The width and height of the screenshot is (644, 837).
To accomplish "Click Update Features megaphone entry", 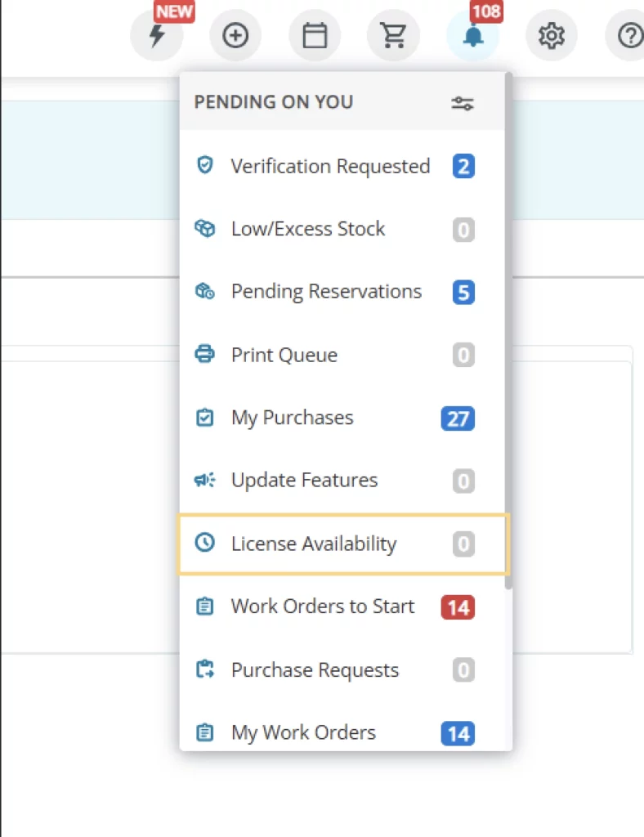I will pyautogui.click(x=304, y=481).
